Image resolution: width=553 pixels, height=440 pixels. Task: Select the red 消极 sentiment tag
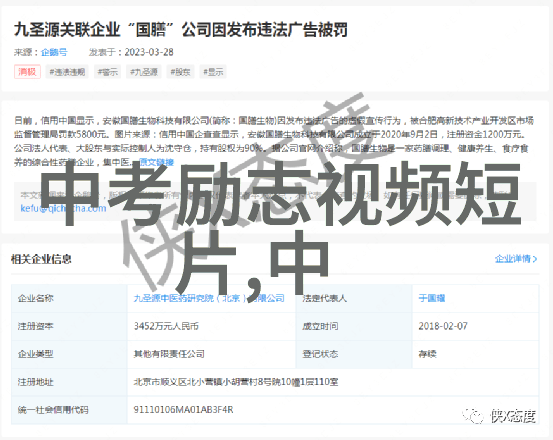point(27,72)
